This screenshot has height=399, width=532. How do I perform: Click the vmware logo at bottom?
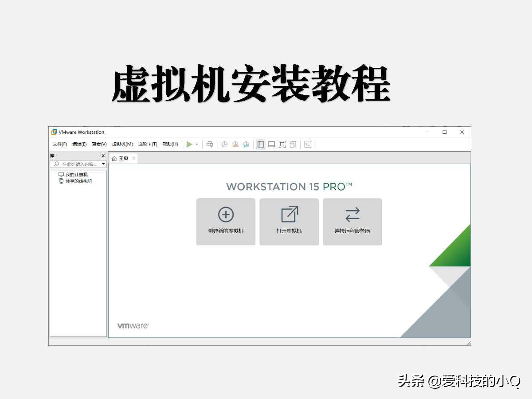pyautogui.click(x=133, y=326)
